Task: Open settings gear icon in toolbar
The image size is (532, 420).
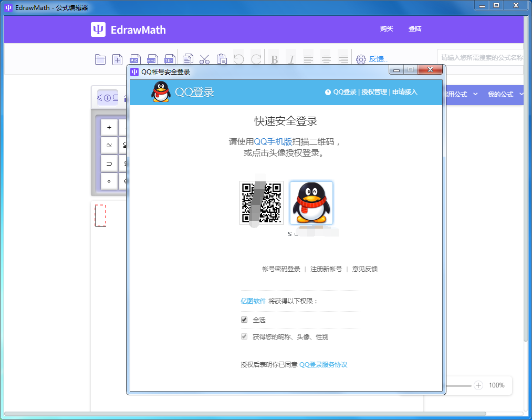Action: pos(361,59)
